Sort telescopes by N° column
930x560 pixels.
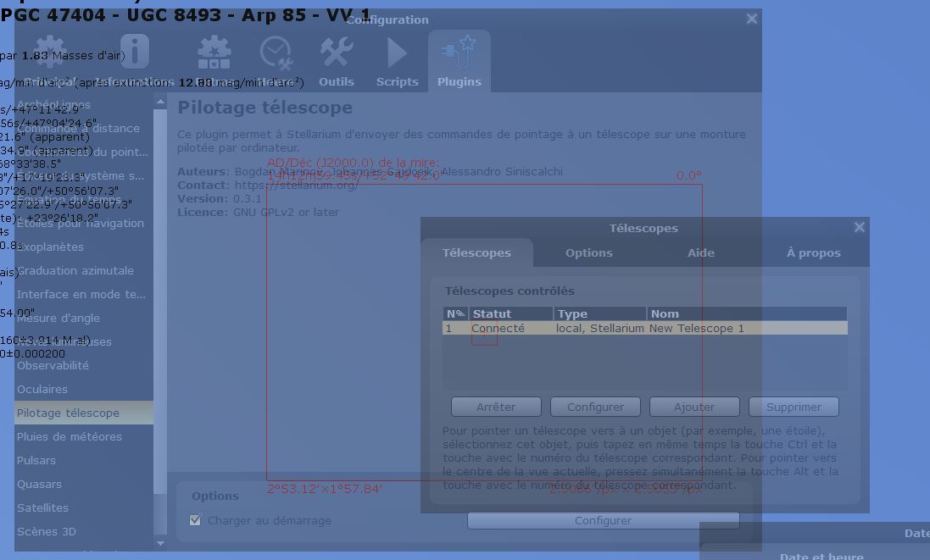click(x=455, y=313)
